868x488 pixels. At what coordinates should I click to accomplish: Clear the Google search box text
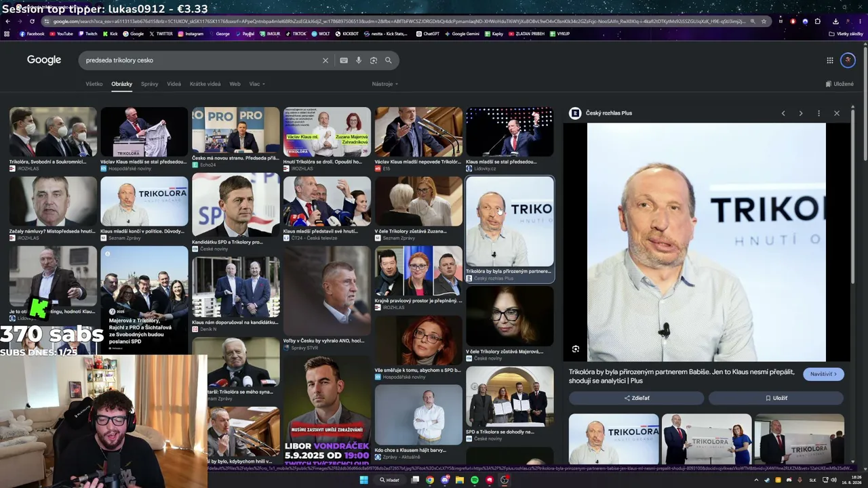point(325,60)
